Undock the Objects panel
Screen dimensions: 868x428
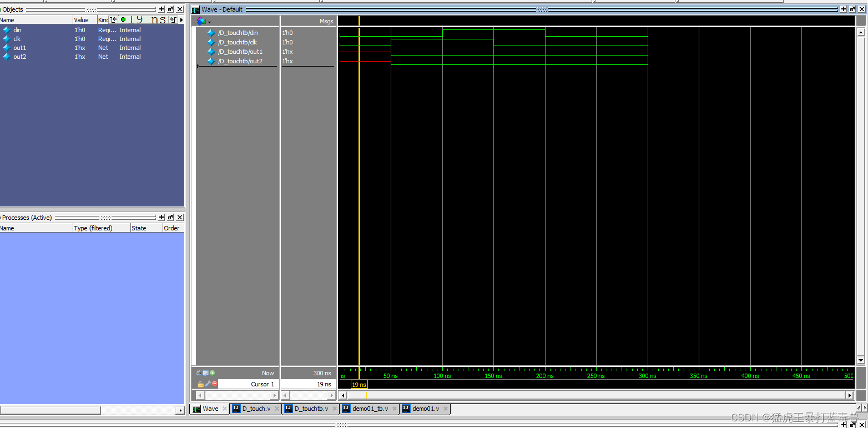[170, 9]
